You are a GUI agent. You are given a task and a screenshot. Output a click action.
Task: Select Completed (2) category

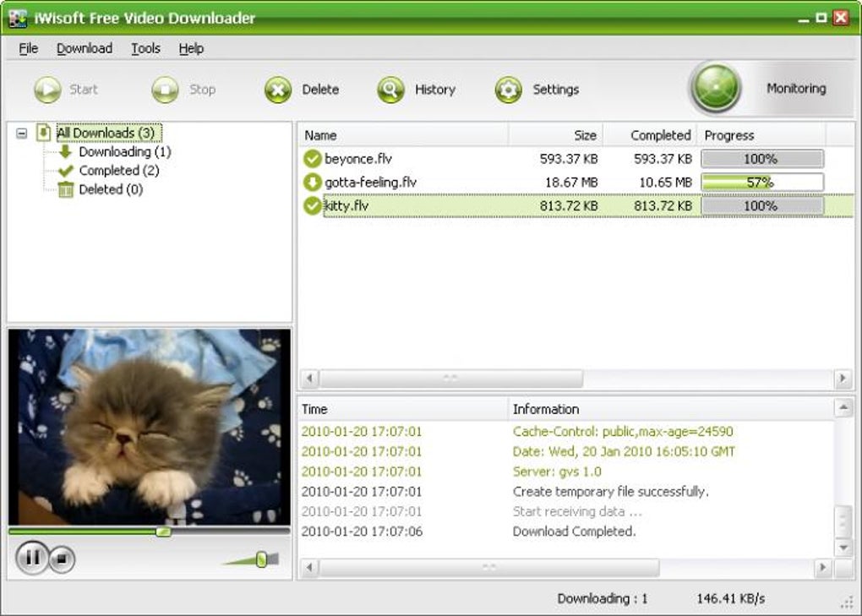click(119, 171)
